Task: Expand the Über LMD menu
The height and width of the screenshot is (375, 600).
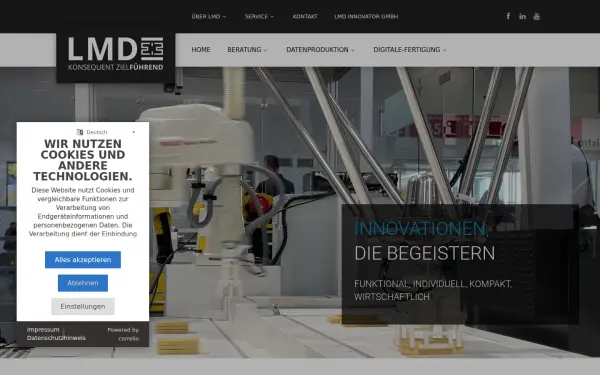Action: click(209, 16)
